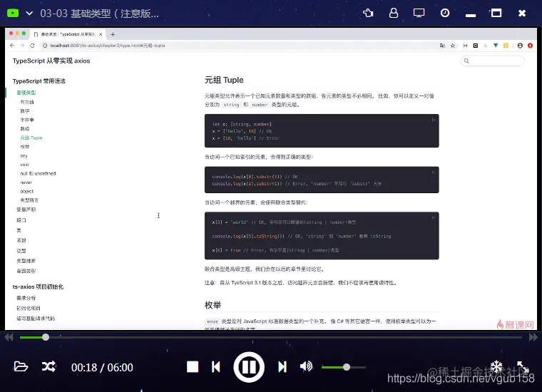Select the 基础类型 browser tab

68,34
